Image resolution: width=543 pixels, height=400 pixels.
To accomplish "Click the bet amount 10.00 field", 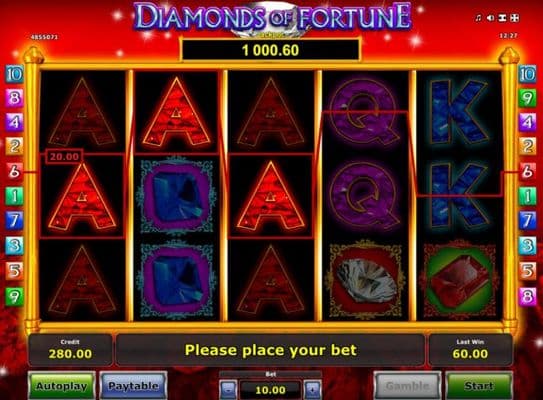I will (x=270, y=390).
